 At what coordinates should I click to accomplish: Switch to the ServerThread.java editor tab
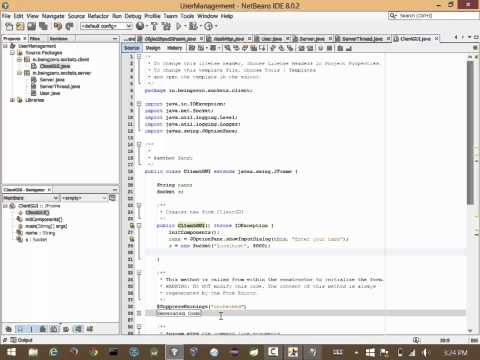(x=362, y=39)
